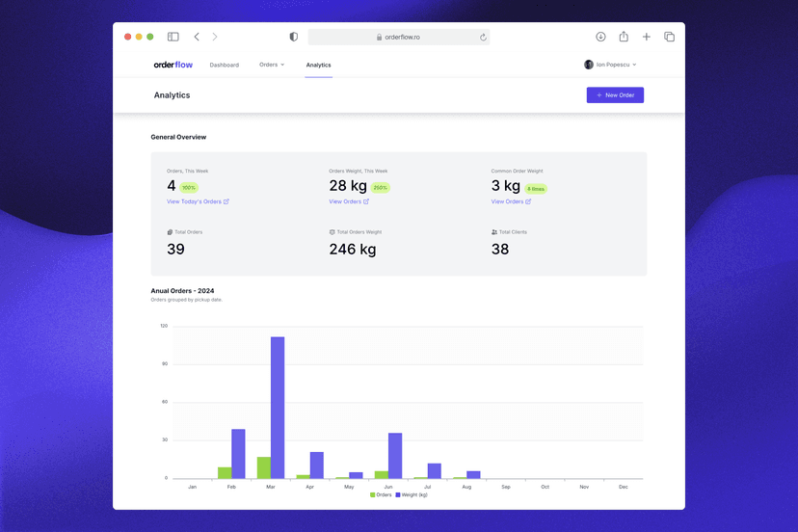
Task: Click the Sep label on chart axis
Action: 506,488
